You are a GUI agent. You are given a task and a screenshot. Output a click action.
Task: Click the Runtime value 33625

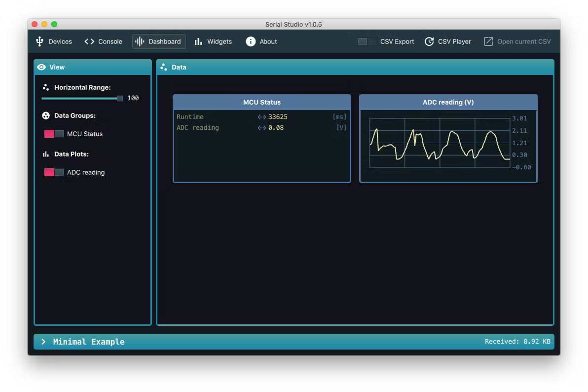click(x=278, y=117)
